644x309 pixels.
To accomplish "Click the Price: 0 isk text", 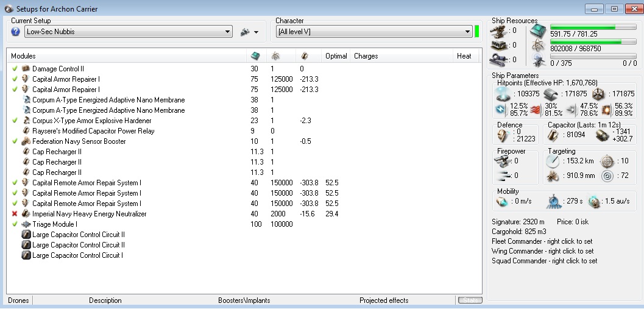I will [x=573, y=222].
